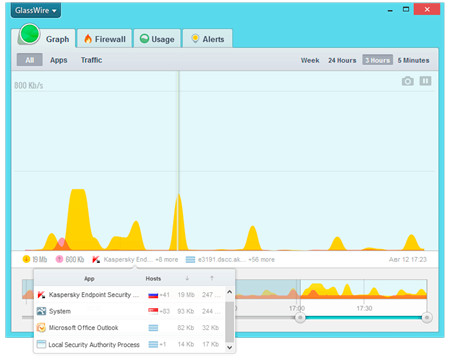The height and width of the screenshot is (361, 450).
Task: Set the time range to 24 Hours
Action: (342, 60)
